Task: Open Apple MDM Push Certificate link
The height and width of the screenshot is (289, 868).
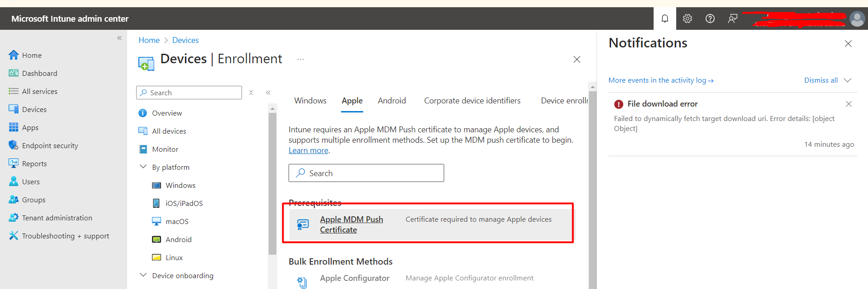Action: tap(351, 224)
